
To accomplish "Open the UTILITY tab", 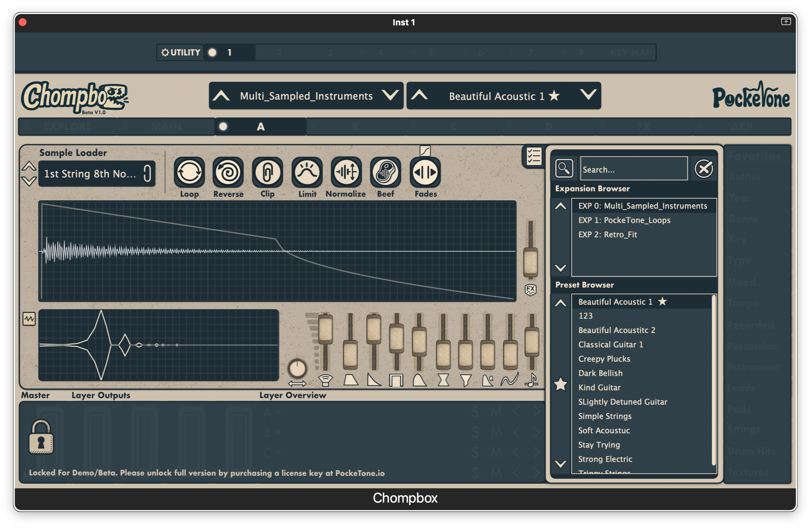I will 181,52.
